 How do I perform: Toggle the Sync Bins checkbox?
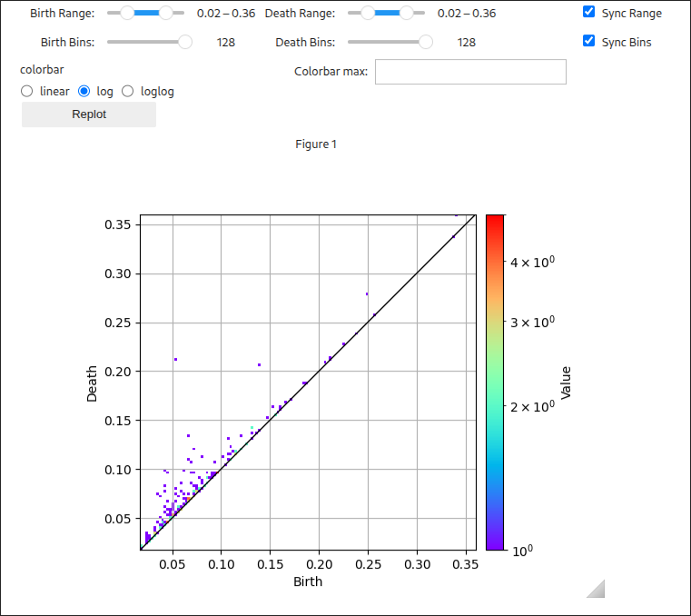point(589,41)
